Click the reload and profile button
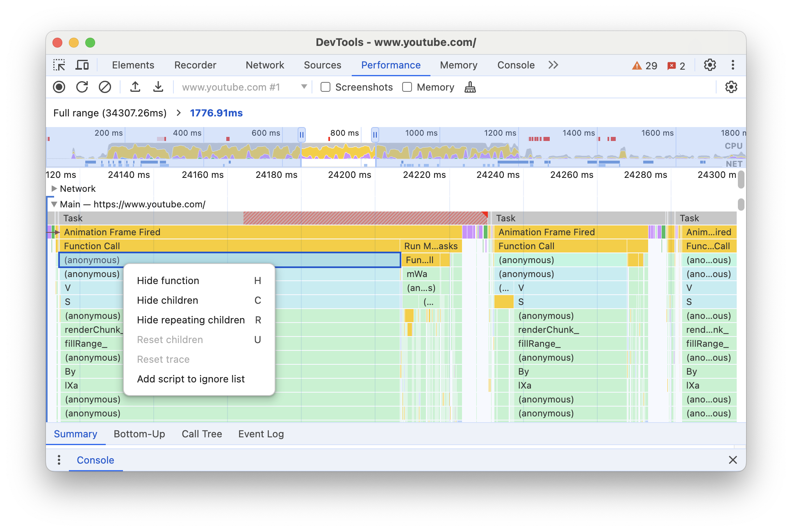The width and height of the screenshot is (792, 532). [83, 88]
